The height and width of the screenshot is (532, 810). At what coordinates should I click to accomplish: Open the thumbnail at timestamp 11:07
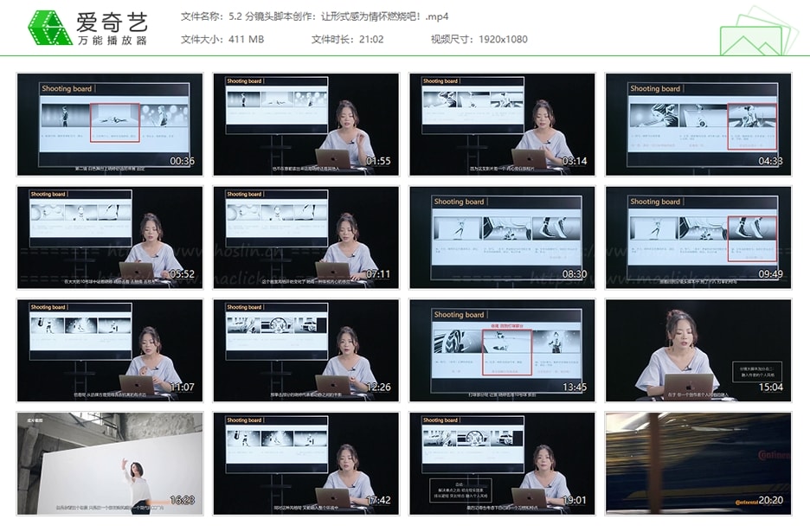[110, 350]
